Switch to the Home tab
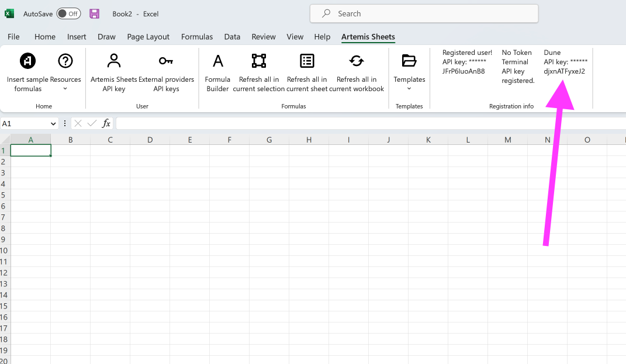The image size is (626, 364). click(x=44, y=37)
